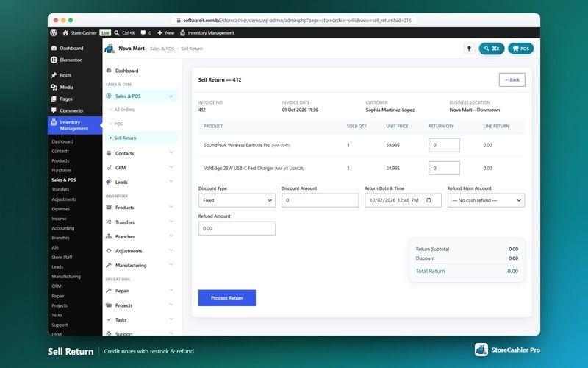This screenshot has height=368, width=588.
Task: Expand Products section chevron
Action: tap(171, 207)
